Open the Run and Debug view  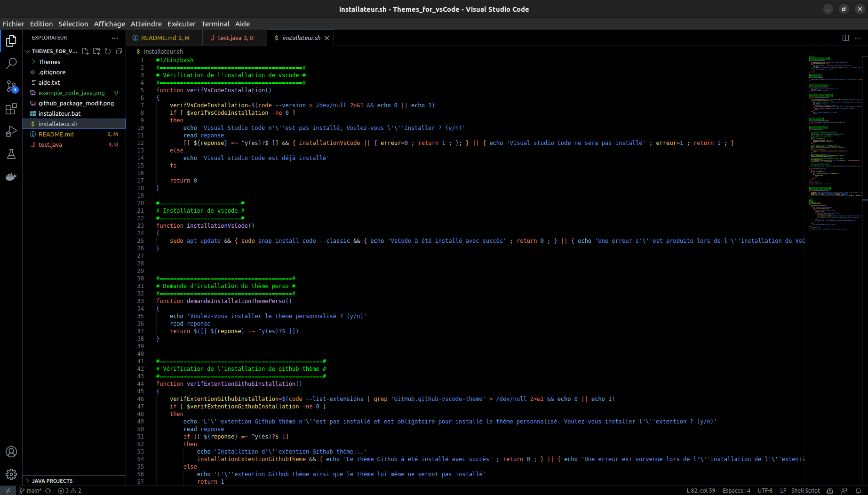point(11,132)
